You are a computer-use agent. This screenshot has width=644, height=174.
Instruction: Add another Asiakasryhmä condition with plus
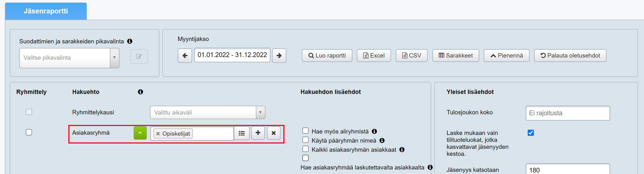pos(258,133)
